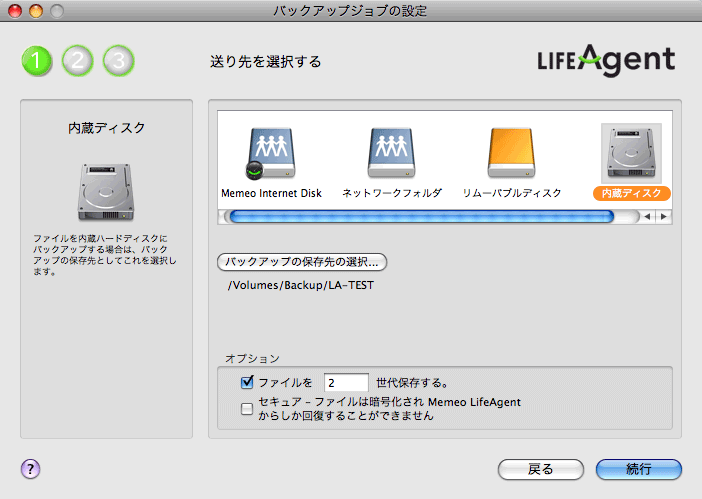
Task: Click the highlighted 内蔵ディスク label
Action: pos(632,193)
